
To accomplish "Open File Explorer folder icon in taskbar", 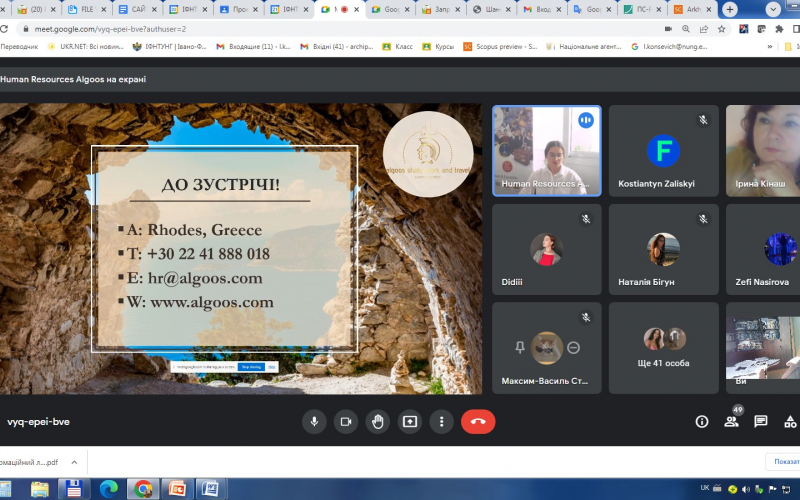I will 39,489.
